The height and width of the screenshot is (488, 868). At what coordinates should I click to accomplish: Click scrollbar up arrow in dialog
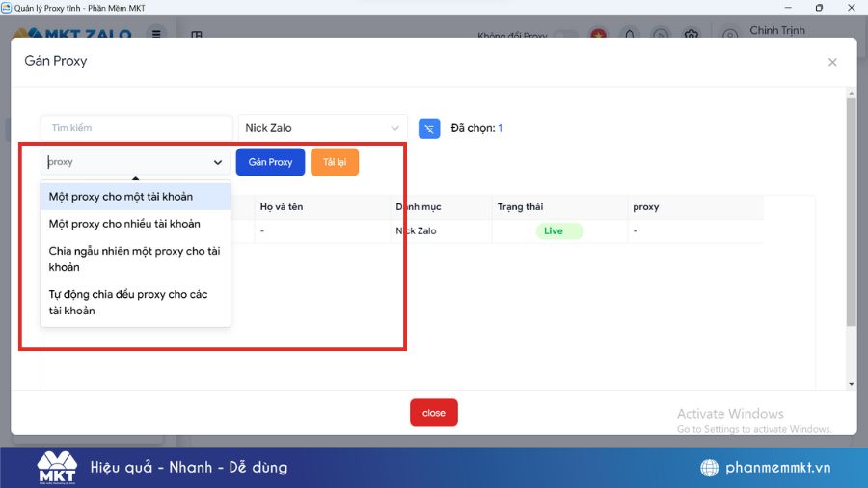(852, 93)
